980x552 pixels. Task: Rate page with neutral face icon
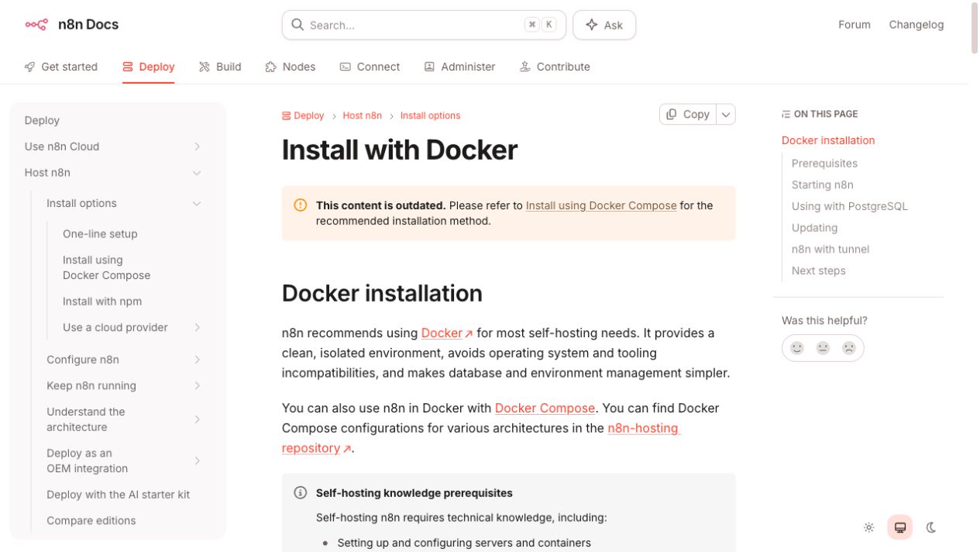[x=823, y=348]
